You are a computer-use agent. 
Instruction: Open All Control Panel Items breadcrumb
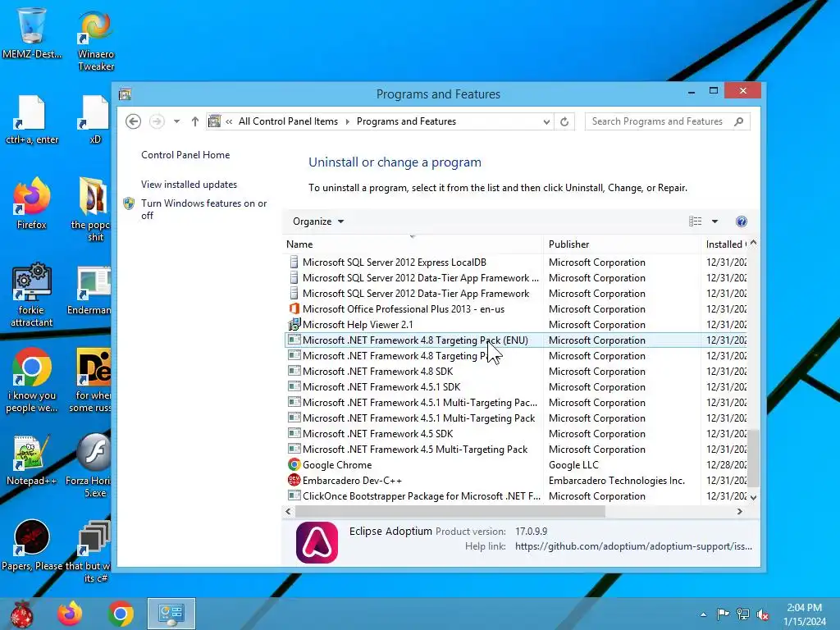(288, 121)
